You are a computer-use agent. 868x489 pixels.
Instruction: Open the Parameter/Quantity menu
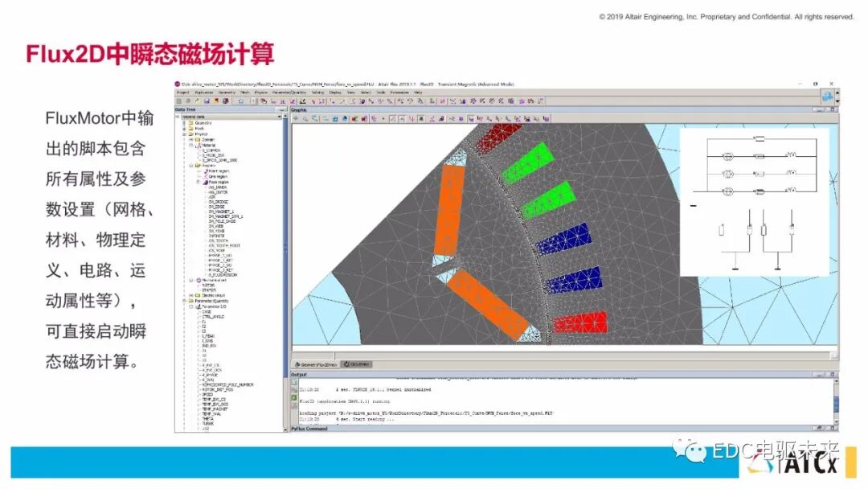289,92
